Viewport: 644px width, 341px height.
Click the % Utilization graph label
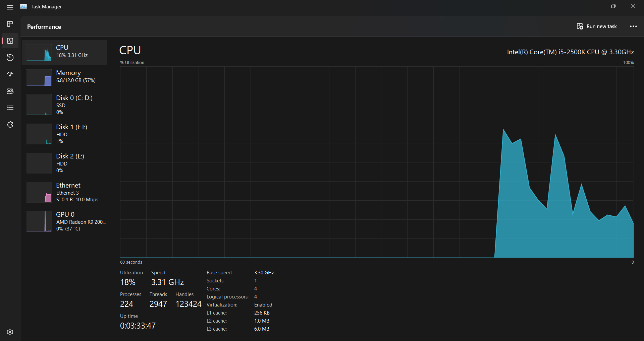132,63
